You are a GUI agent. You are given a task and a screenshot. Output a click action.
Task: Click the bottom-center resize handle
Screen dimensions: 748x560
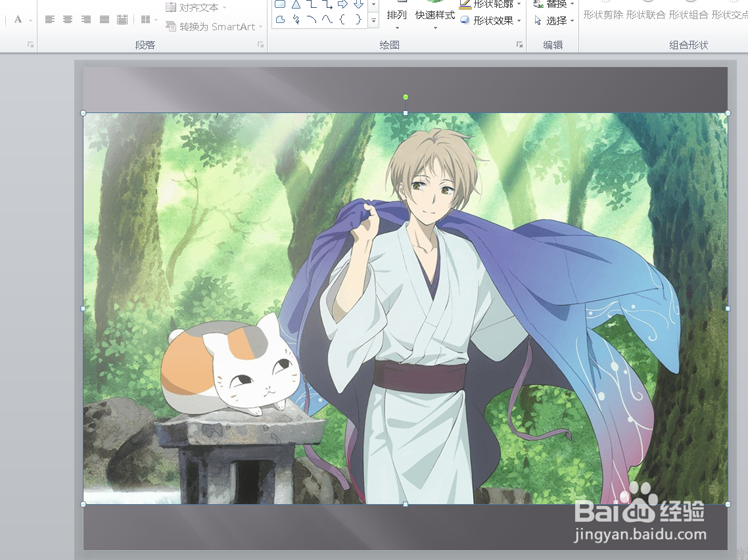(406, 504)
